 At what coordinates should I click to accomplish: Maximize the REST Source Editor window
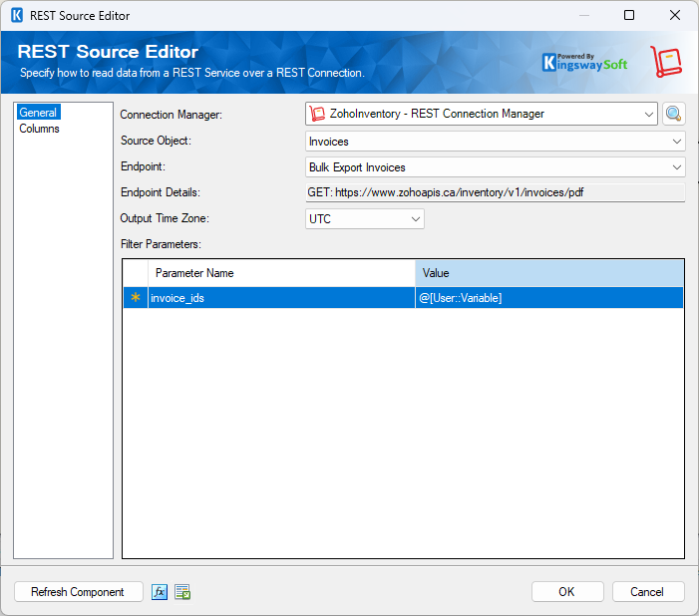[629, 15]
